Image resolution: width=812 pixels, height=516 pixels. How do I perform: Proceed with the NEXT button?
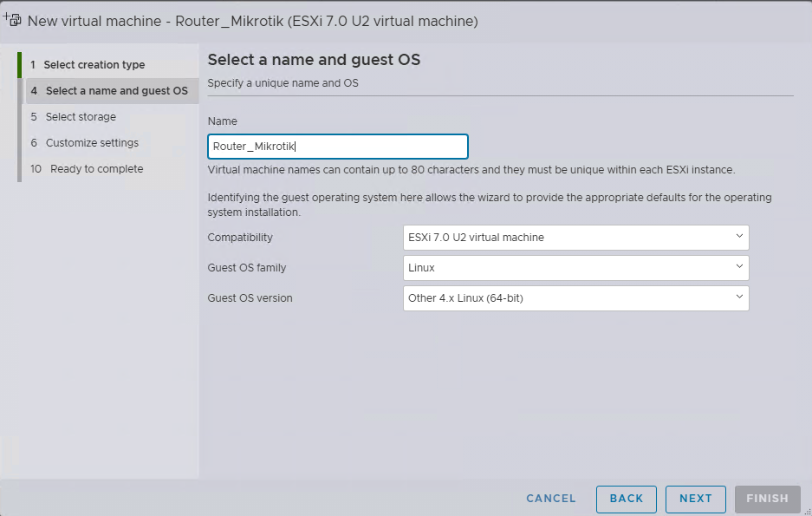click(x=696, y=499)
